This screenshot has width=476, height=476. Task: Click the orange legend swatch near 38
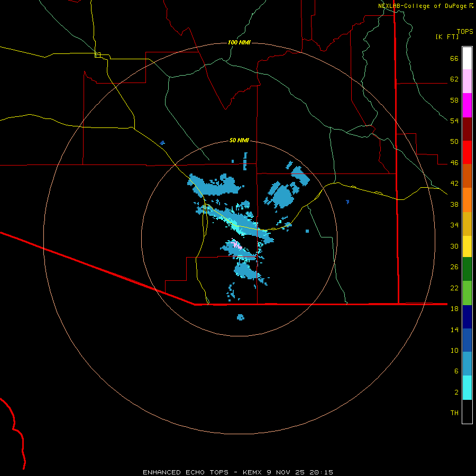467,200
